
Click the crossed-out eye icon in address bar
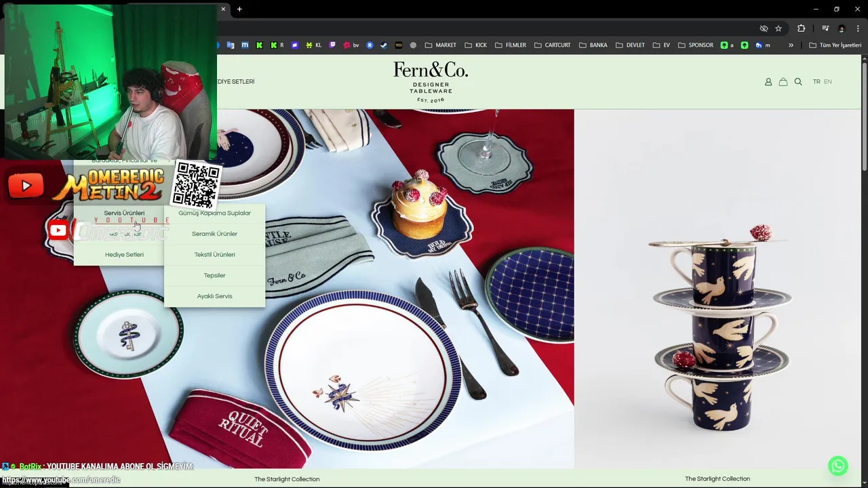point(764,28)
